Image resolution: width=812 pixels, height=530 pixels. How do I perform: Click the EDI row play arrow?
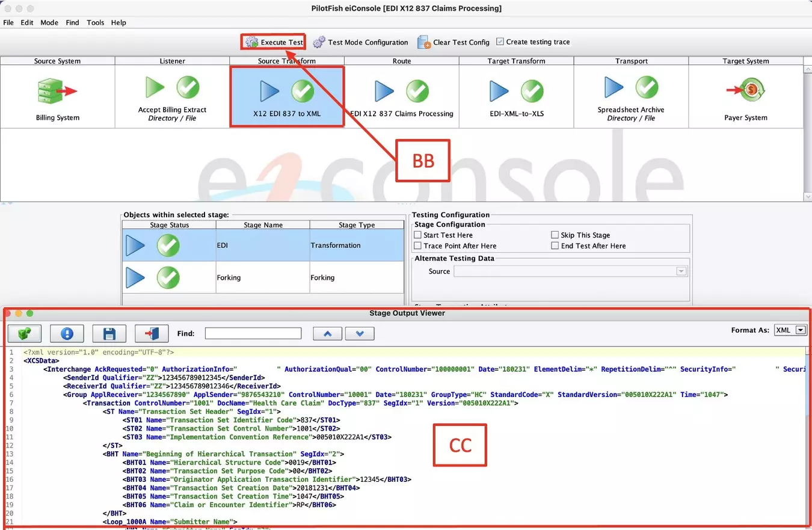(135, 245)
